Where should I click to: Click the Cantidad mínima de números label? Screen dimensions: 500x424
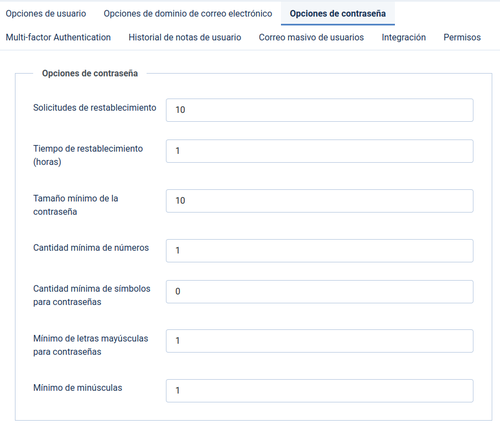[x=91, y=248]
